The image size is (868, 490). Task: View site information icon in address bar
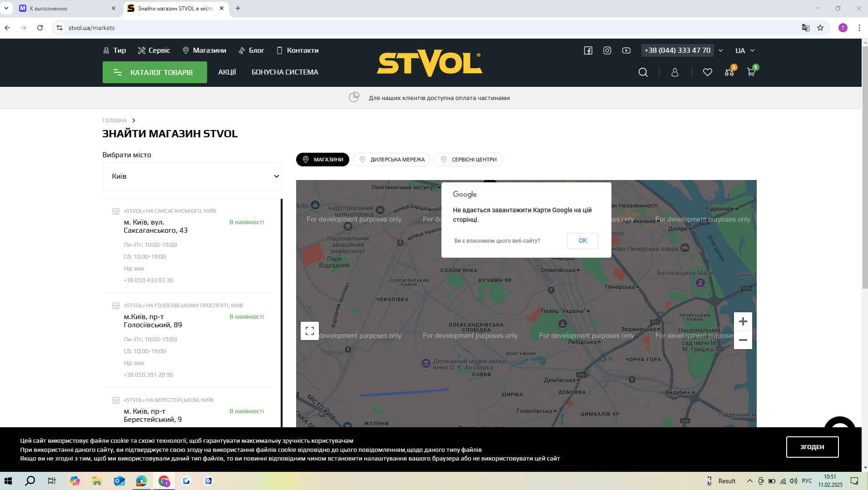pos(60,28)
